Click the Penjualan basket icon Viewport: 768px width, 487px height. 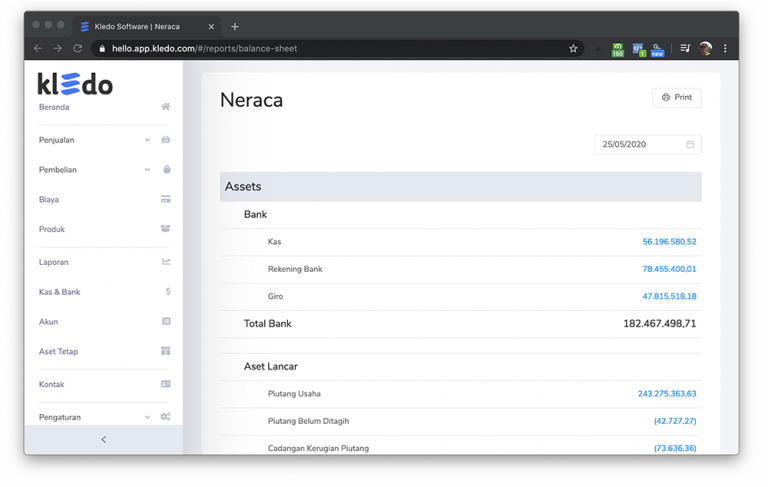point(166,140)
